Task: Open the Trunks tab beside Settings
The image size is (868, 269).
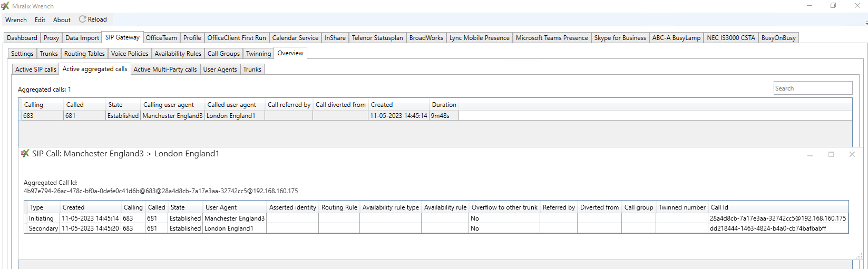Action: pyautogui.click(x=49, y=54)
